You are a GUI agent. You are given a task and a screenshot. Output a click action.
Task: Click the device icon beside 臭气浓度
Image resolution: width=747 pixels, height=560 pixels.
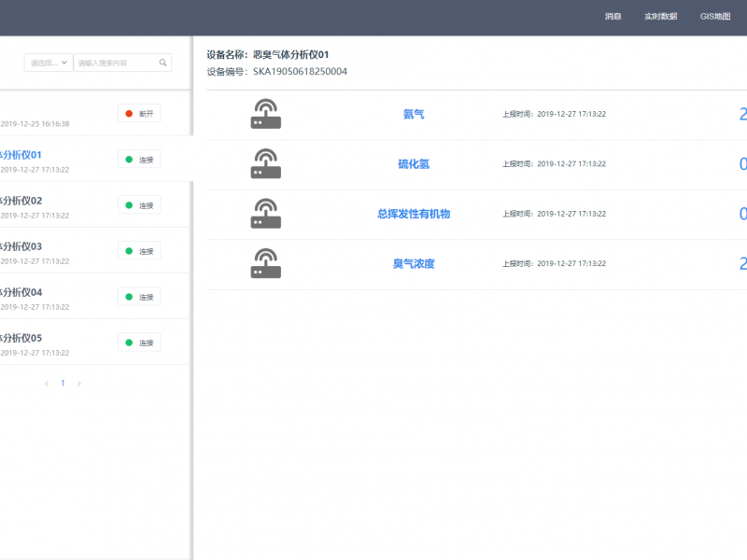click(265, 263)
